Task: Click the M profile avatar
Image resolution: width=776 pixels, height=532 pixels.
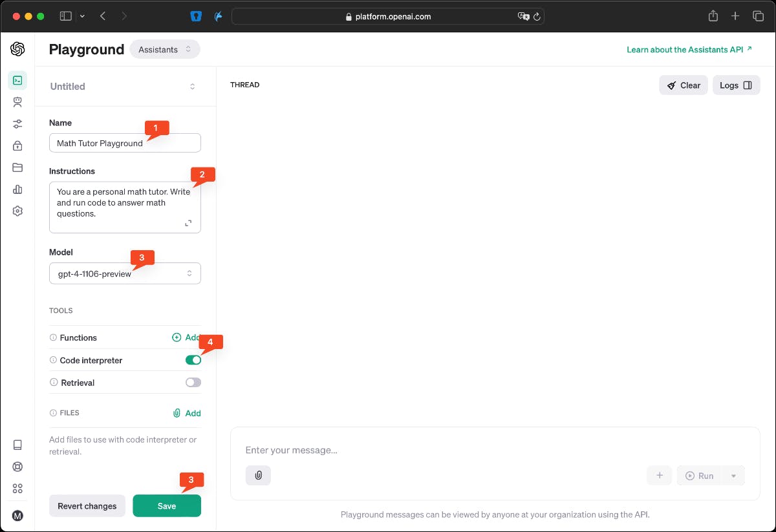Action: point(17,515)
